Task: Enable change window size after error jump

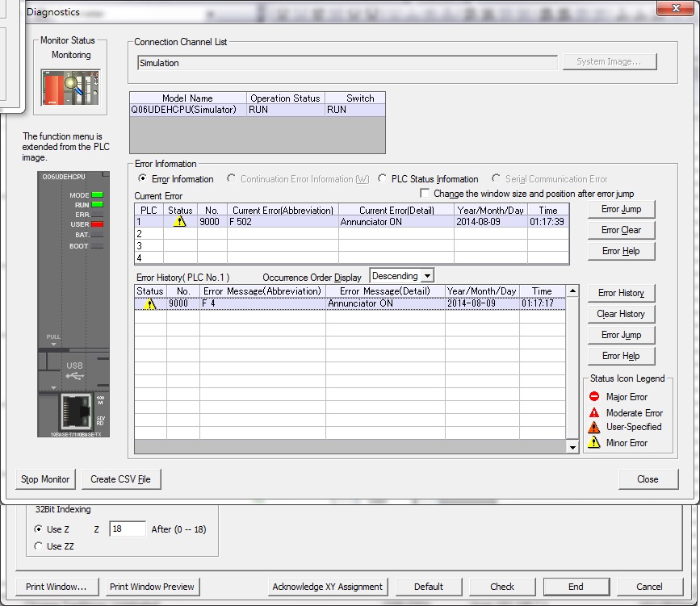Action: (425, 194)
